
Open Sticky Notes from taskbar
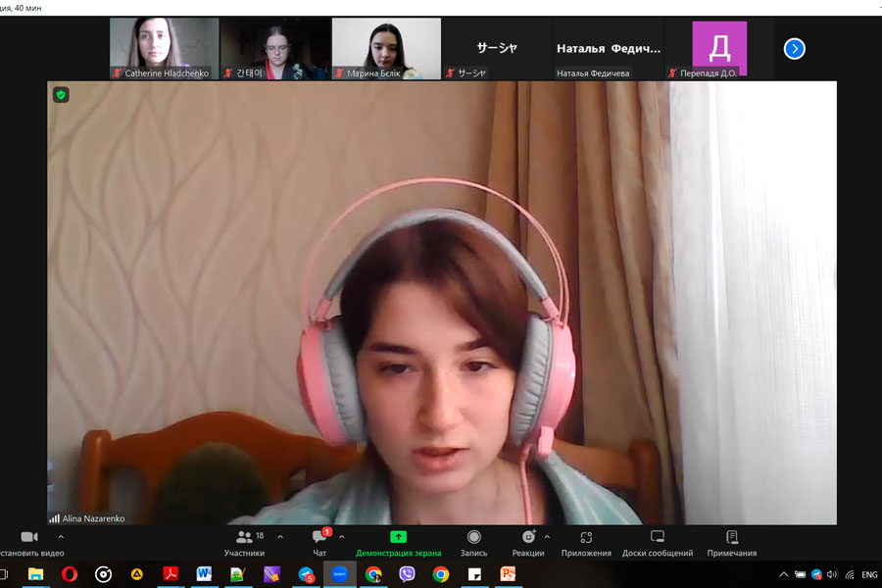[474, 574]
